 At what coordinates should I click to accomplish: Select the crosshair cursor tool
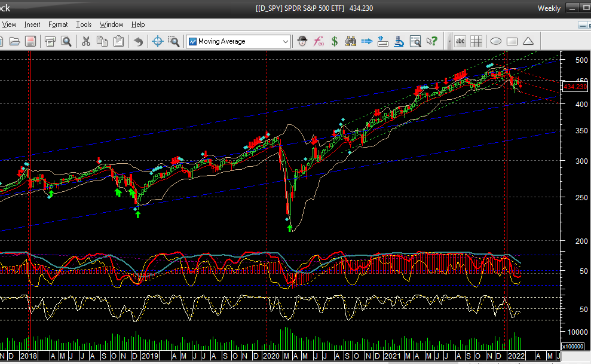click(x=158, y=41)
